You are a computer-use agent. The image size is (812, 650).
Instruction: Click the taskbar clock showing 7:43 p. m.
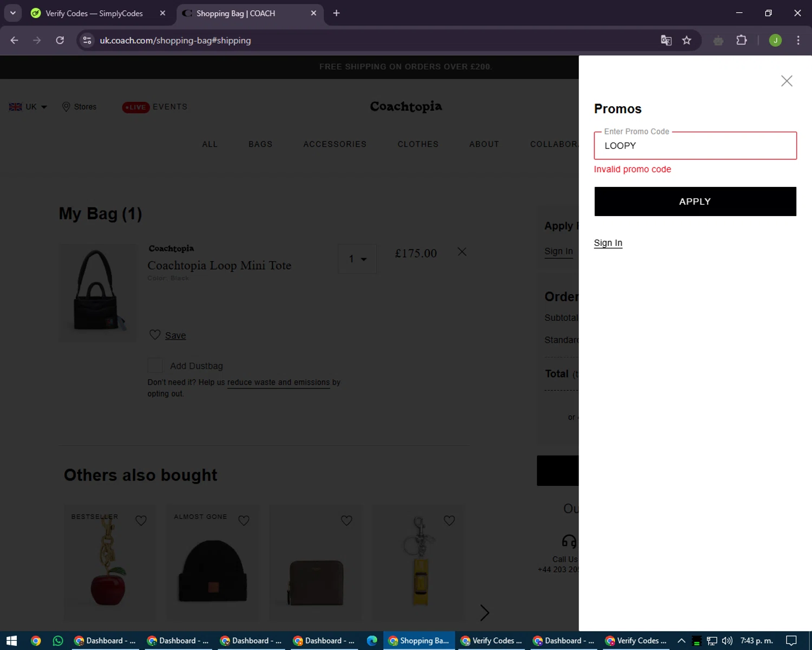point(756,641)
